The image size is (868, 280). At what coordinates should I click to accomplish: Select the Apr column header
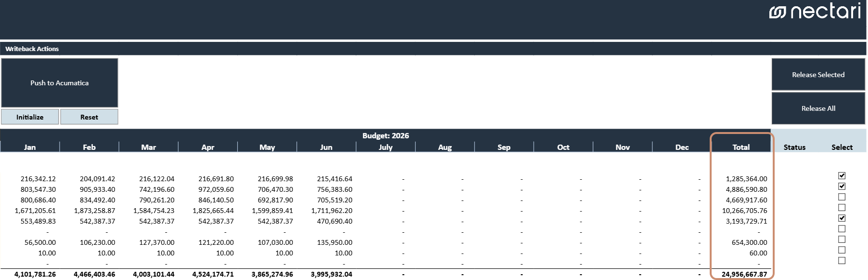point(208,147)
